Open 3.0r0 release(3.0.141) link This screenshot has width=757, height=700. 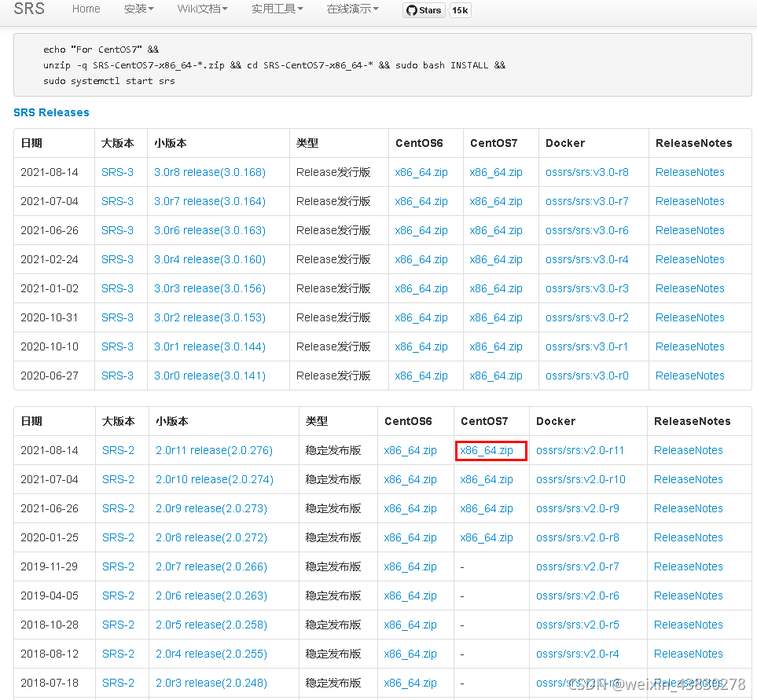(x=210, y=376)
